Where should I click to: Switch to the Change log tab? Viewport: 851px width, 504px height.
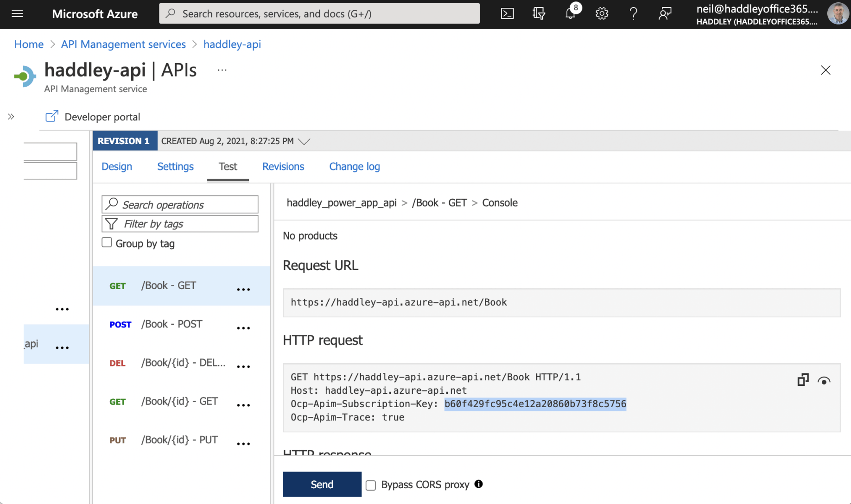[x=354, y=167]
